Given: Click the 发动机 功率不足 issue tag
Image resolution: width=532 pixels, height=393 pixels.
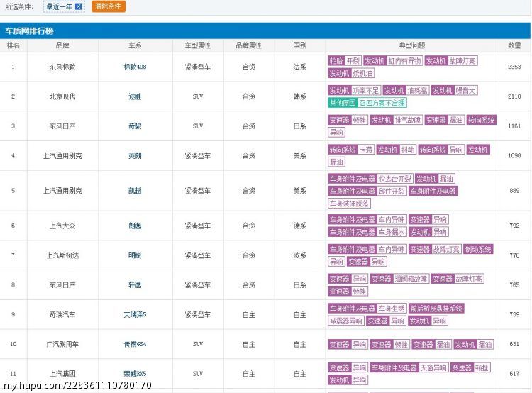Looking at the screenshot, I should (x=354, y=90).
